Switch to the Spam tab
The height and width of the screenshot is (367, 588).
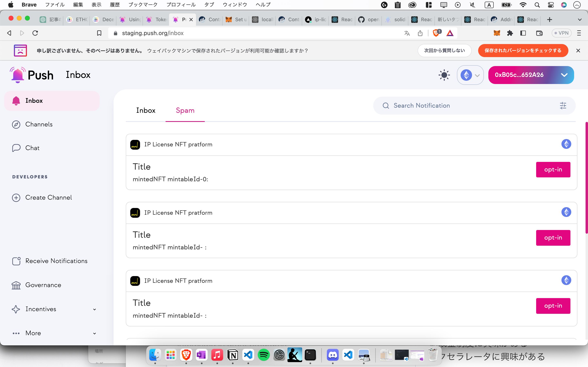coord(185,111)
